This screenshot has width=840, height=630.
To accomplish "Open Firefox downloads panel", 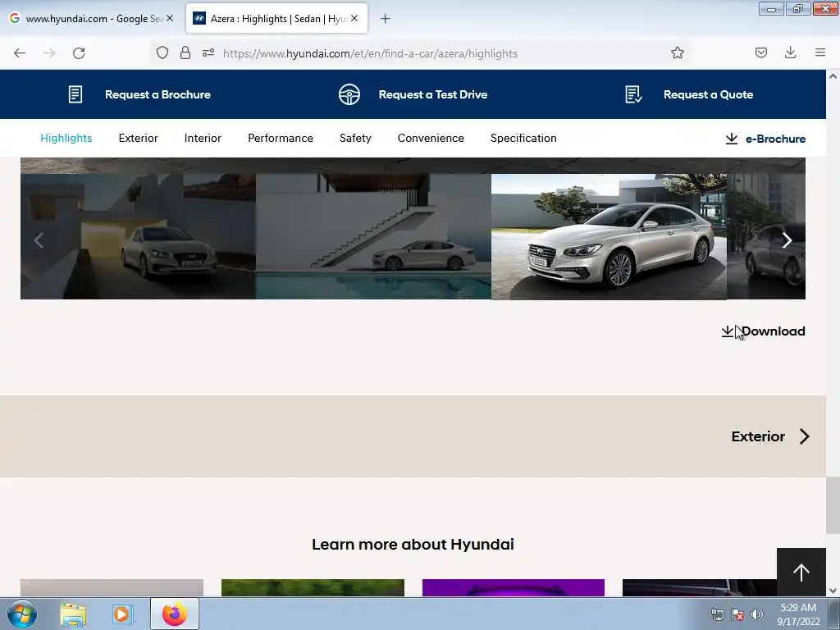I will (790, 52).
